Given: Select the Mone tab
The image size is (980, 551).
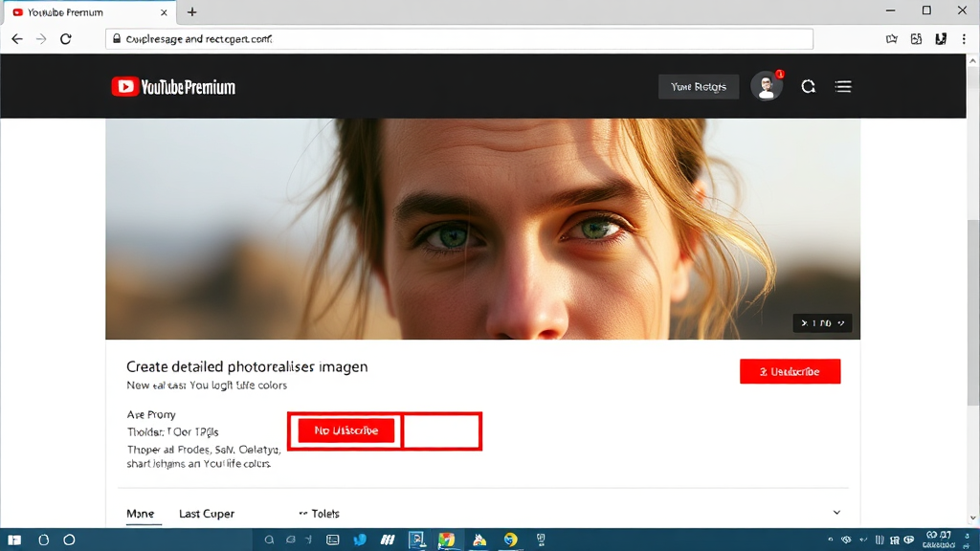Looking at the screenshot, I should point(140,514).
